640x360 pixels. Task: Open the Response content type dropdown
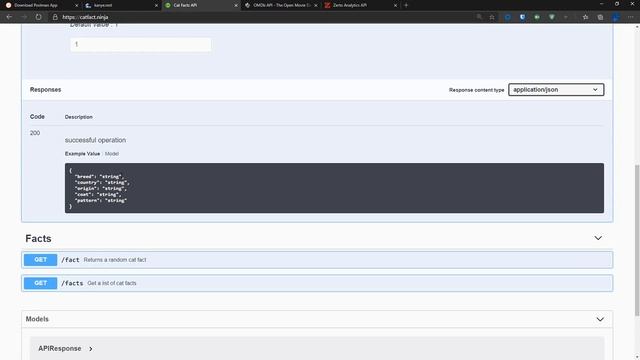point(556,90)
